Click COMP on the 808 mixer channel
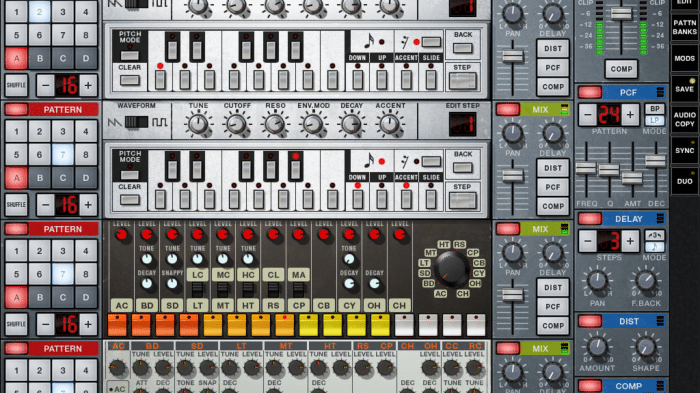This screenshot has width=700, height=393. pos(553,326)
